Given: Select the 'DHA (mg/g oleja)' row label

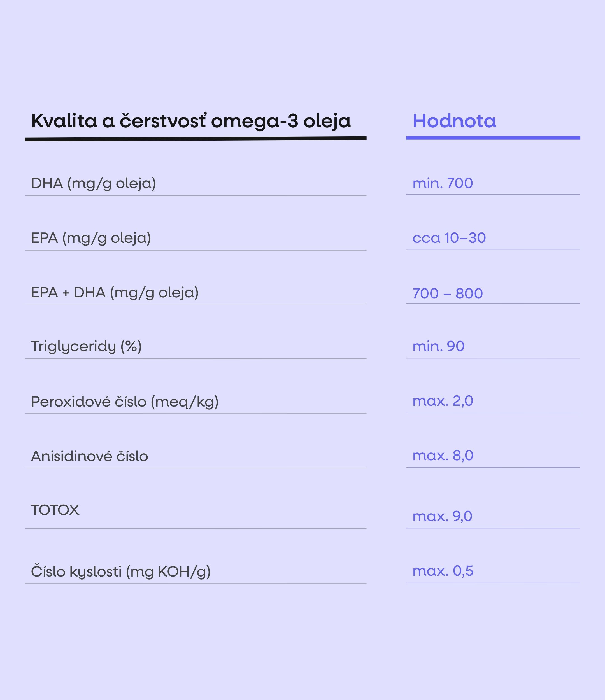Looking at the screenshot, I should coord(94,183).
